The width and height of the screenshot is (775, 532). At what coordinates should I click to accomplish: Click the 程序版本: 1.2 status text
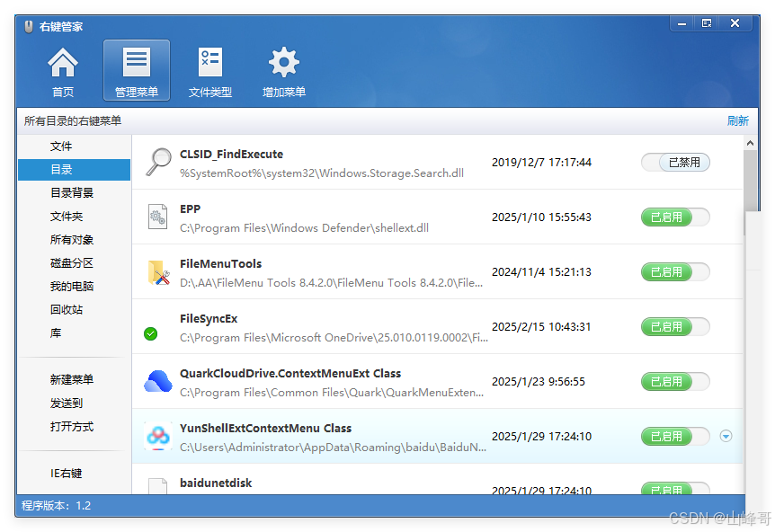(57, 506)
